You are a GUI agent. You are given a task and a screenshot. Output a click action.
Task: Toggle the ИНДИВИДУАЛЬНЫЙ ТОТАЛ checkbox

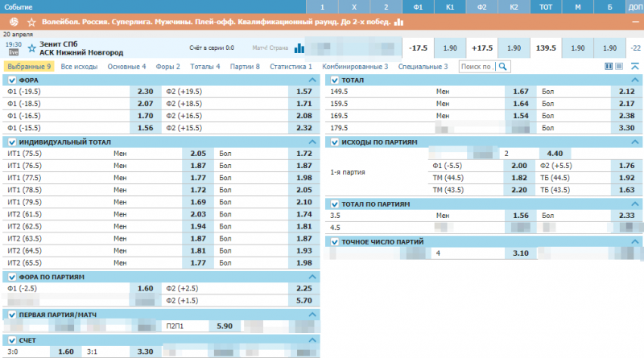(x=11, y=142)
